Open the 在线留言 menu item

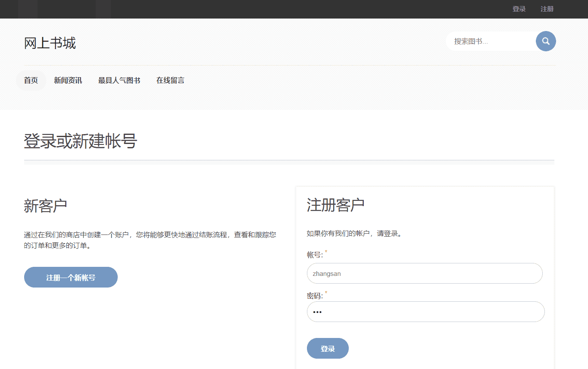pyautogui.click(x=170, y=80)
